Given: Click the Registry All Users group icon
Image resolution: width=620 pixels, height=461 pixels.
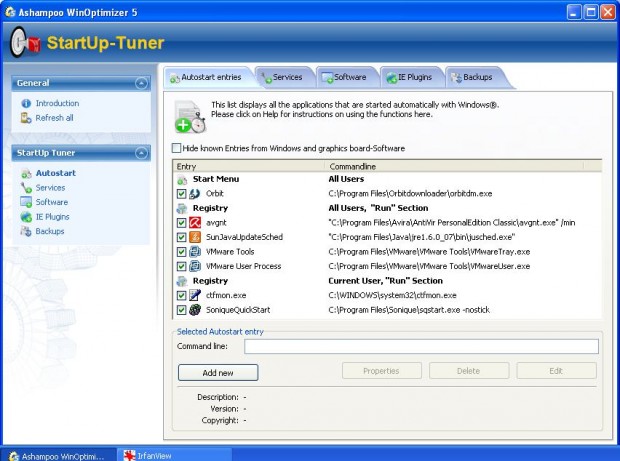Looking at the screenshot, I should coord(182,208).
